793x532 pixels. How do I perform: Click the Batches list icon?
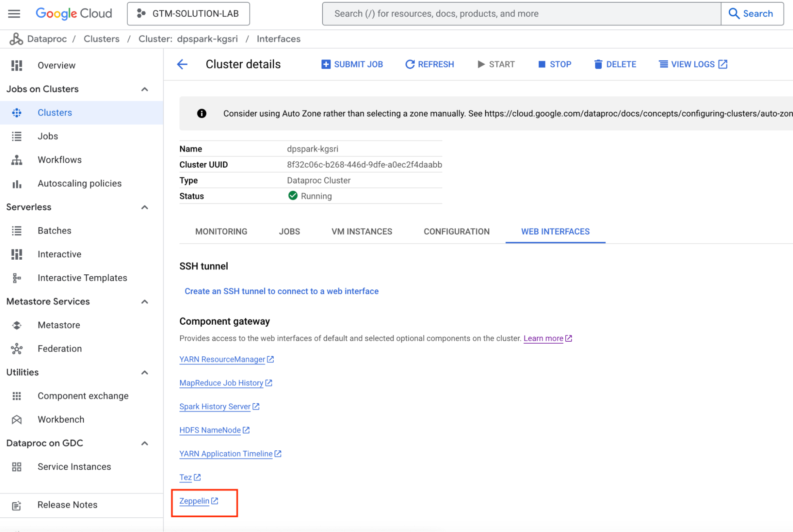pyautogui.click(x=17, y=231)
